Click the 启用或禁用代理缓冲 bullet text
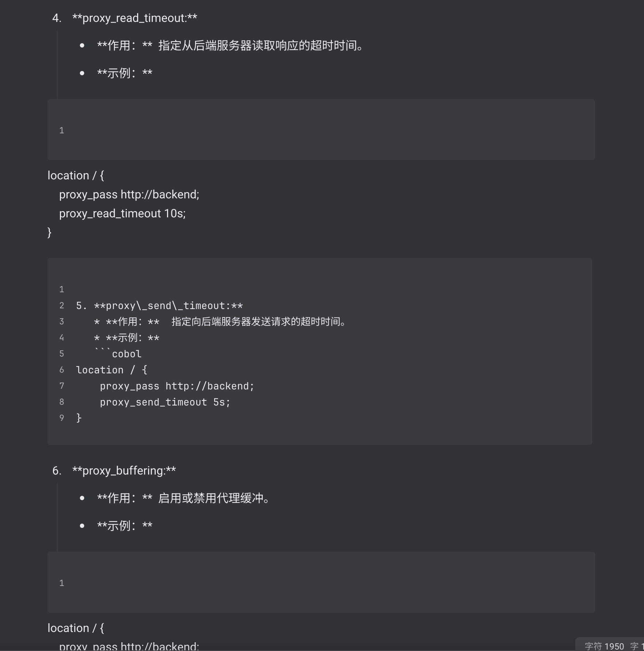Image resolution: width=644 pixels, height=651 pixels. coord(214,498)
